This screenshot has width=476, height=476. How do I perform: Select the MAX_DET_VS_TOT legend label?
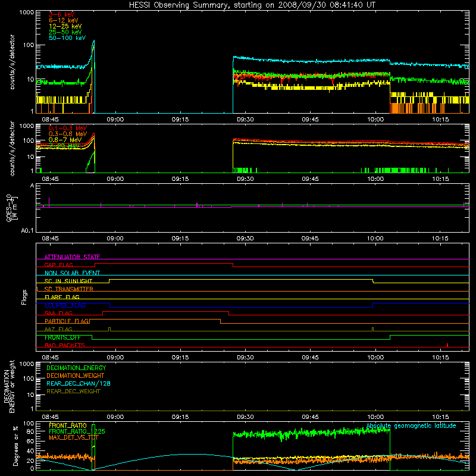[74, 437]
